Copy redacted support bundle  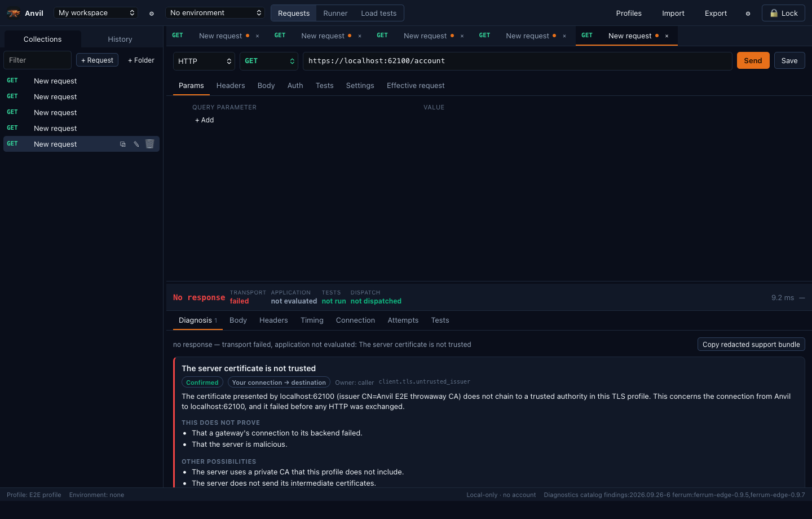point(751,345)
